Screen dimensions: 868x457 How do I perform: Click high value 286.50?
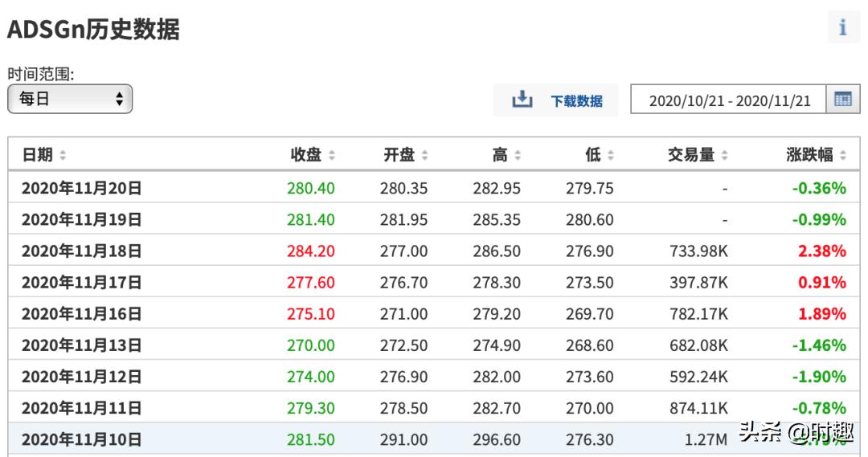497,251
